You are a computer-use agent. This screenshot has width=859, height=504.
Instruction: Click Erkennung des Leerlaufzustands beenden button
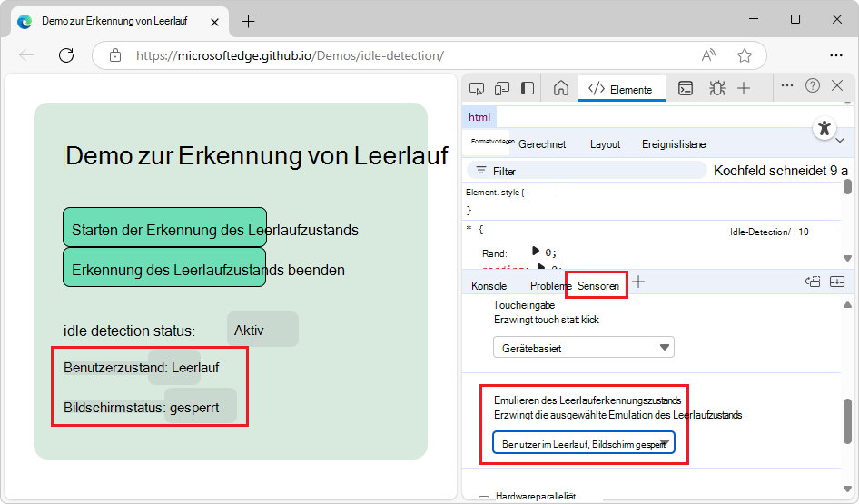[x=164, y=270]
